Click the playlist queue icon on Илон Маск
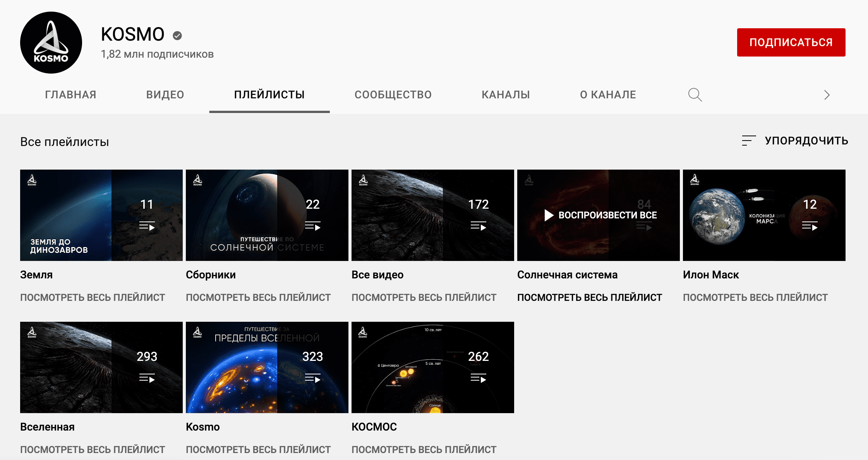 [810, 226]
